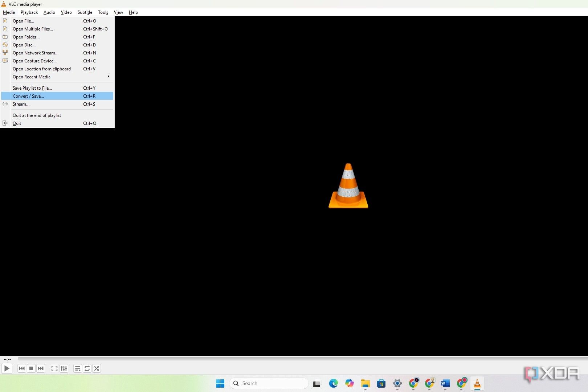Click Open File menu entry
The height and width of the screenshot is (392, 588).
57,21
